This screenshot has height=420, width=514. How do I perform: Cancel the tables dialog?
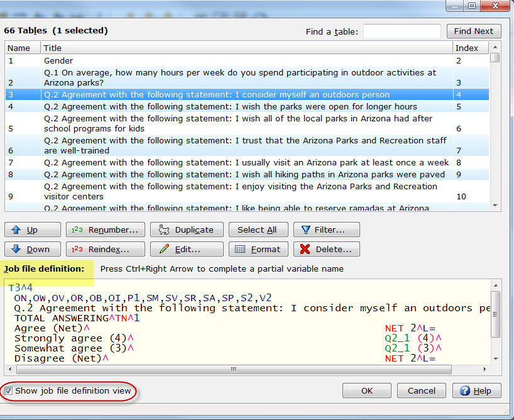[x=421, y=390]
